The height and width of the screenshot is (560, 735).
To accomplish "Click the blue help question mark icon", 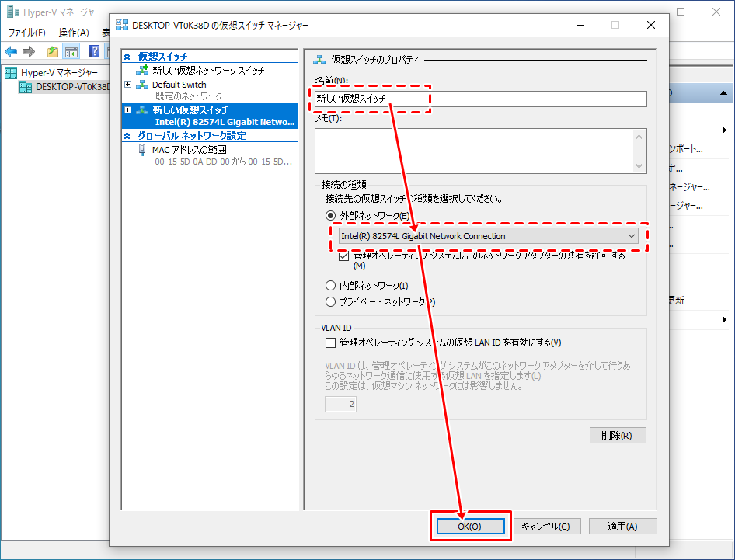I will 94,51.
